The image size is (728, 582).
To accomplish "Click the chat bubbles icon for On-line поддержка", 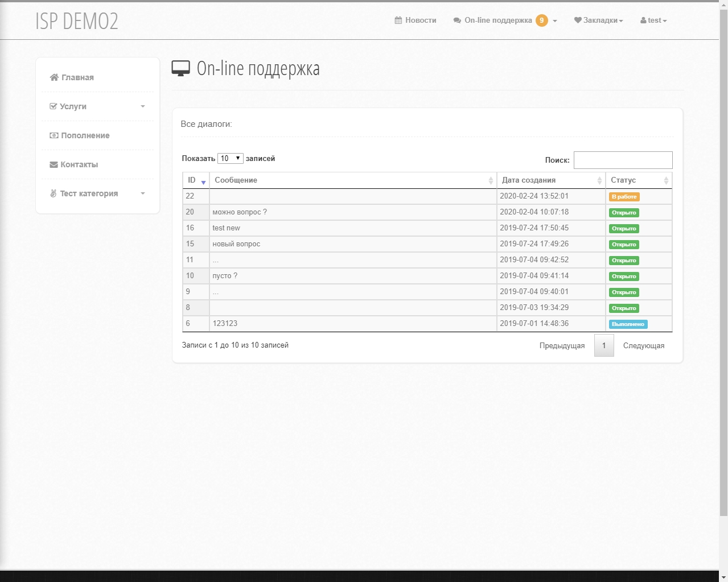I will [457, 20].
